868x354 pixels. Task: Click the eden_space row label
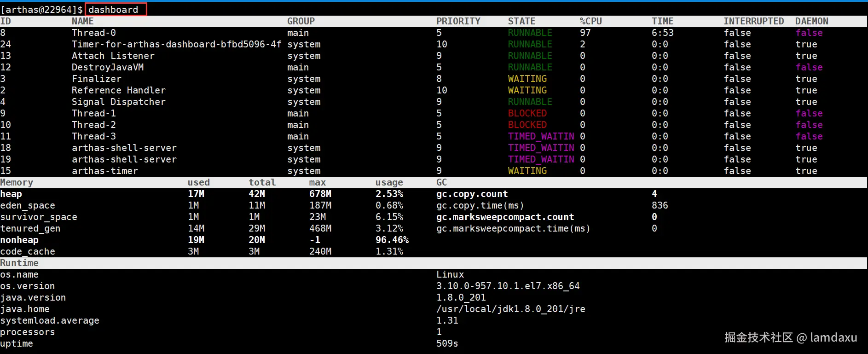28,205
